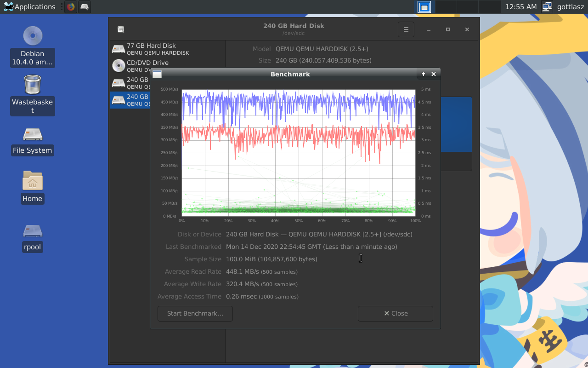Click the Disks app menu icon in titlebar
This screenshot has height=368, width=588.
point(121,29)
